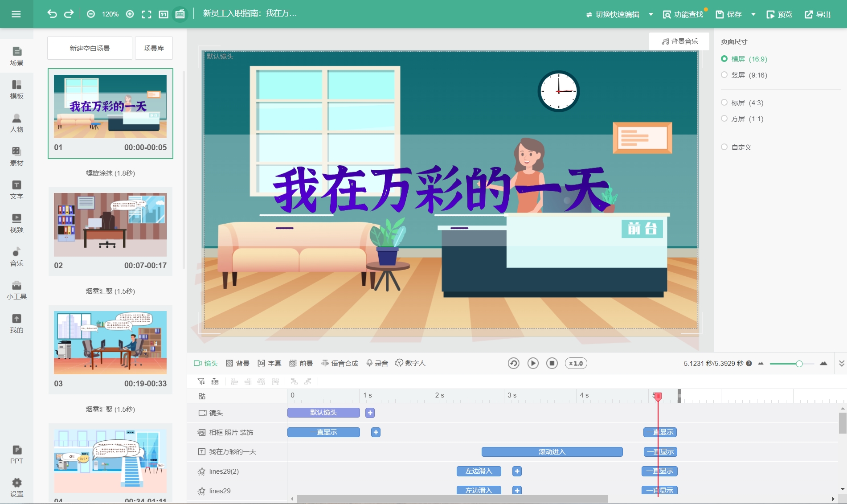Select 方屏 (1:1) page size
Viewport: 847px width, 504px height.
742,119
